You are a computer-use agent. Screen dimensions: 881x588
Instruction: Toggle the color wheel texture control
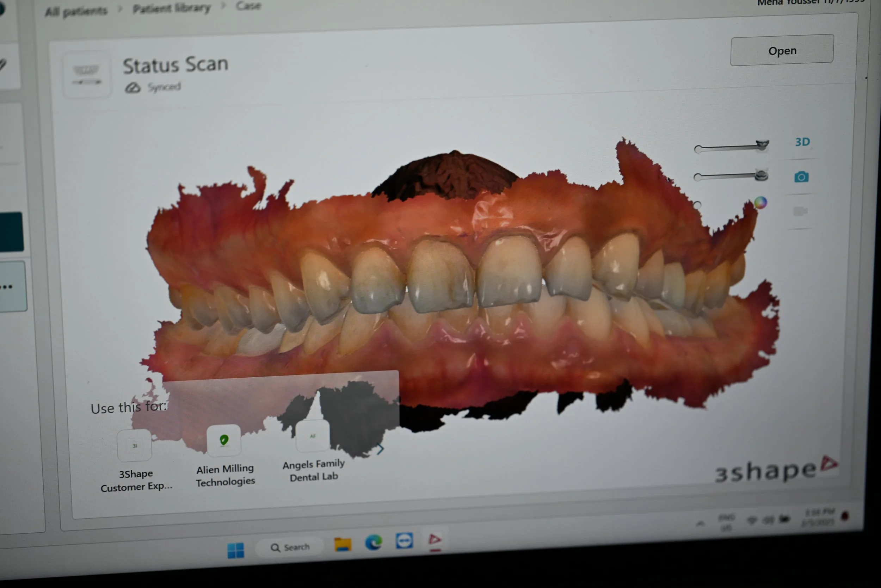tap(760, 203)
